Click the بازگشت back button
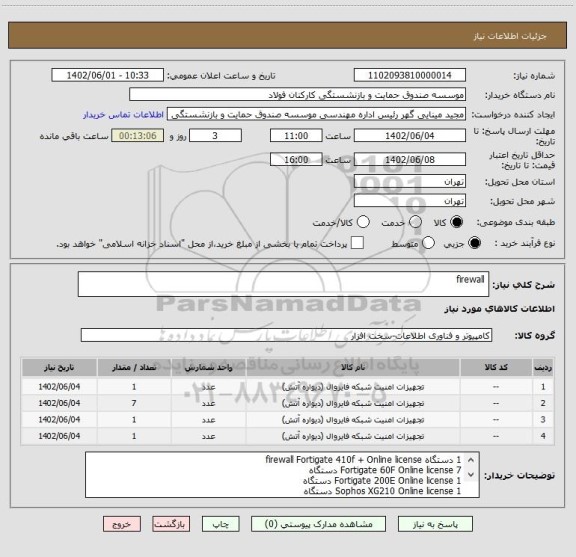 point(171,524)
